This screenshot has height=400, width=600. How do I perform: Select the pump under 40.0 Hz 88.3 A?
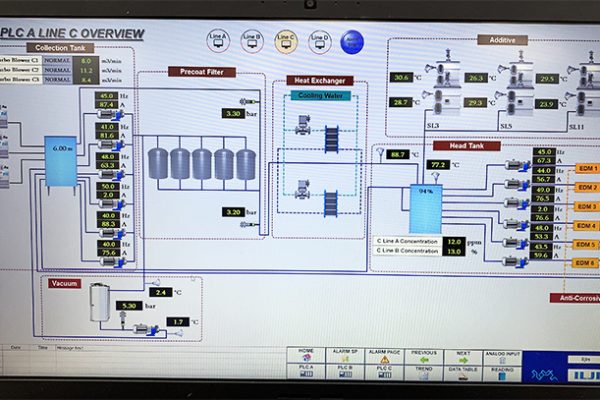tap(111, 233)
